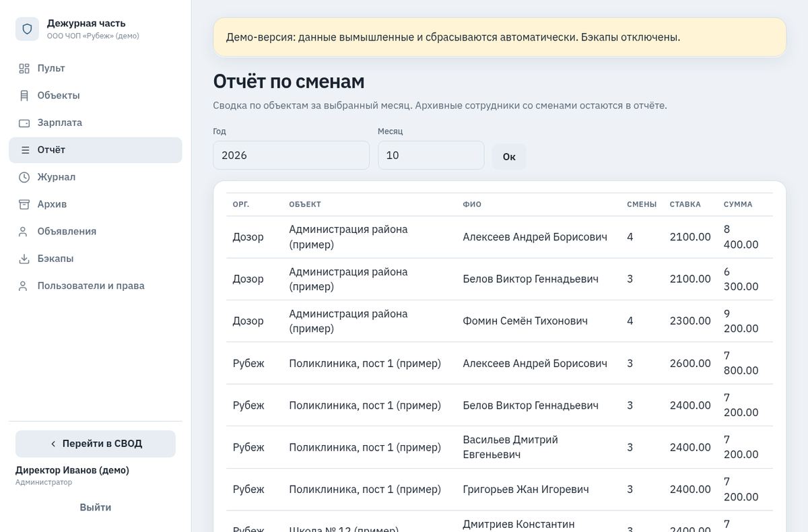Open the Бэкапы page
The height and width of the screenshot is (532, 808).
95,259
